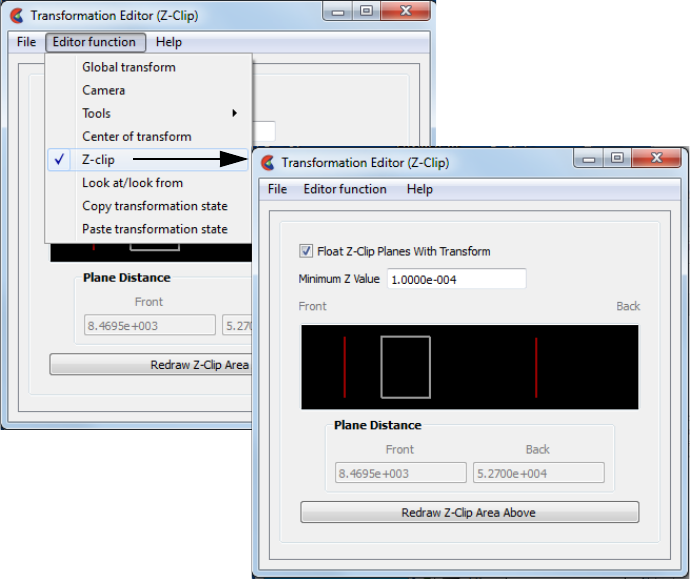Click back red clip plane line in front window
Screen dimensions: 690x579
tap(536, 367)
